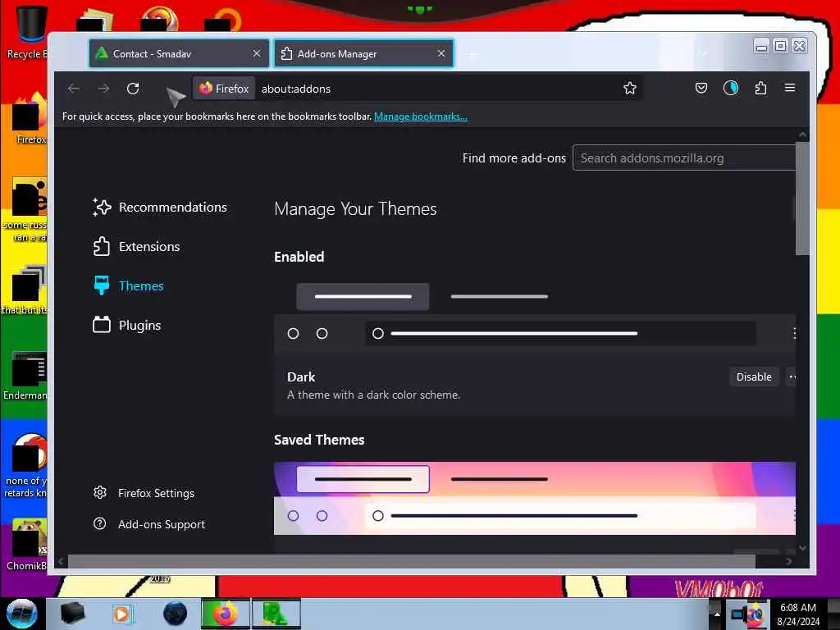
Task: Show hidden system tray icons arrow
Action: point(717,614)
